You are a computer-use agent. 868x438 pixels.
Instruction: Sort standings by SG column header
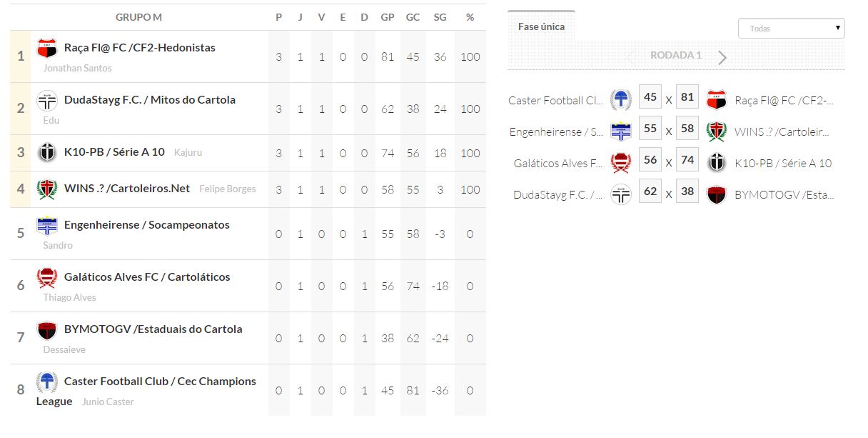tap(440, 17)
